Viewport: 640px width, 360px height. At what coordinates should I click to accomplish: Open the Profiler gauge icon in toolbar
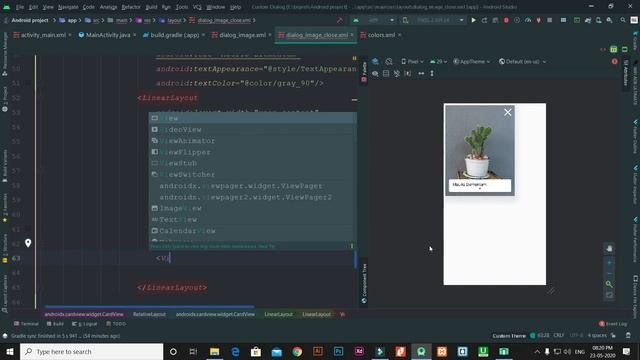(528, 20)
